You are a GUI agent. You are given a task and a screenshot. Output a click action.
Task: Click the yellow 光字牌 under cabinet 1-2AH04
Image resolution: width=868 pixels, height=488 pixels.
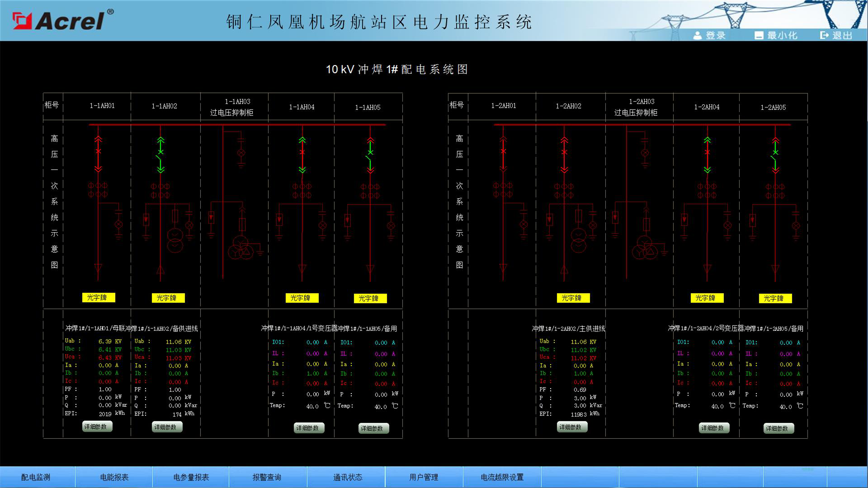707,298
